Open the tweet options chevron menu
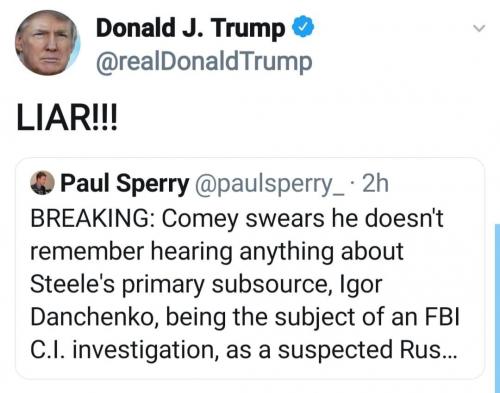The image size is (500, 393). [479, 28]
